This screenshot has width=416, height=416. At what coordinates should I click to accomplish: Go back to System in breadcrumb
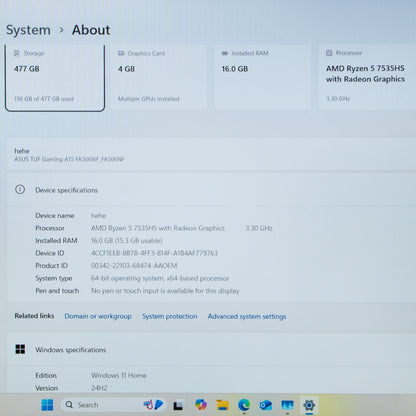(x=28, y=30)
